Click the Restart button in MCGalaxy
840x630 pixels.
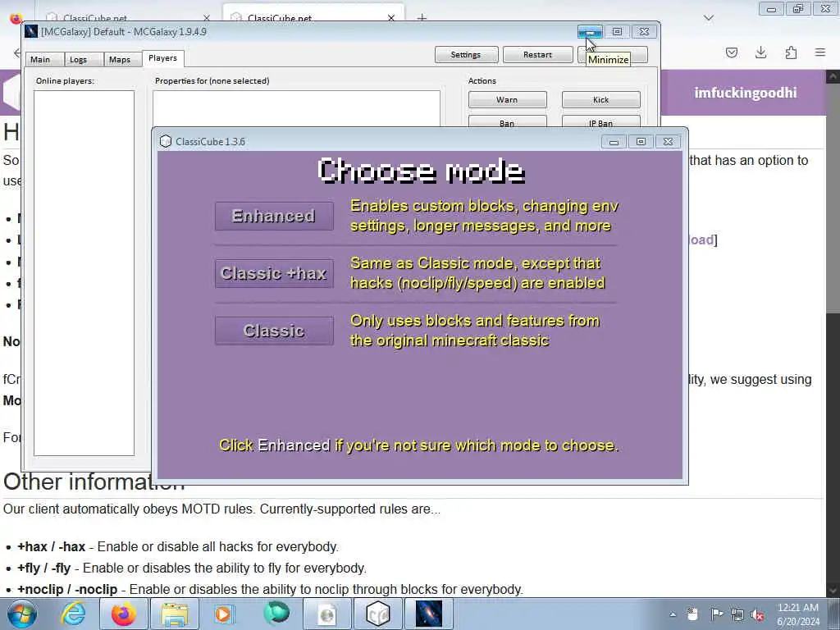(x=537, y=55)
